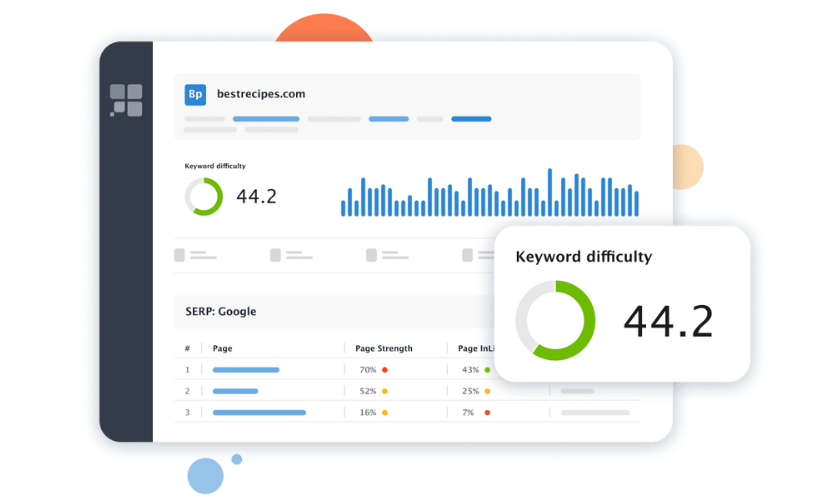Click the orange dot next to 25%

coord(487,391)
